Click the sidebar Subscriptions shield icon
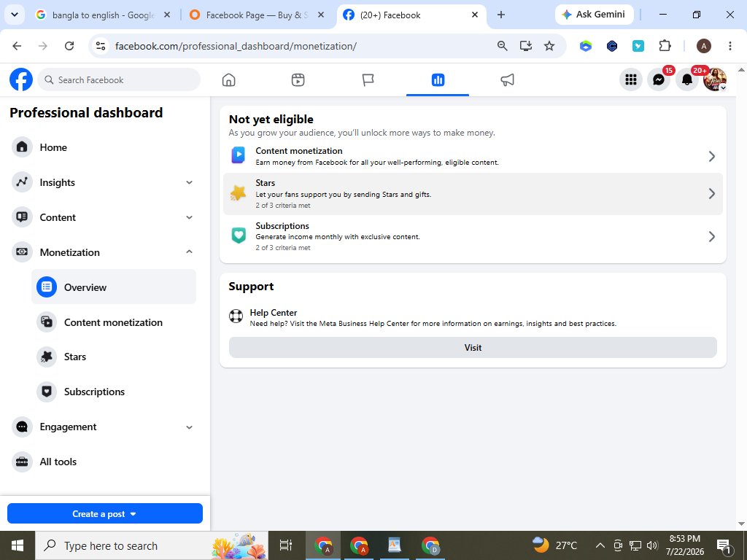The image size is (747, 560). [47, 392]
